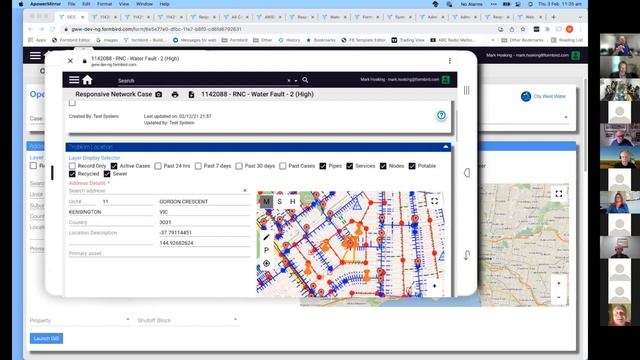This screenshot has height=360, width=640.
Task: Open the Bookmarks bookmark link
Action: click(320, 40)
